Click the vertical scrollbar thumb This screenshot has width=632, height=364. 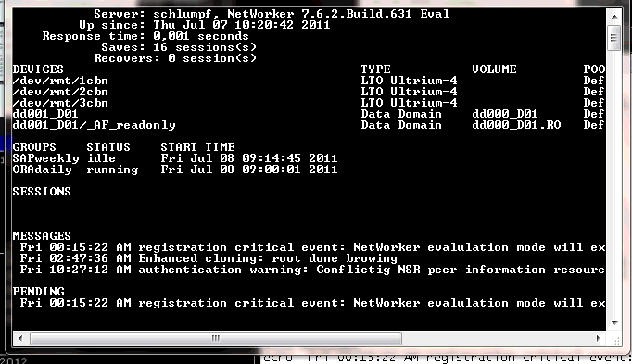[x=613, y=38]
